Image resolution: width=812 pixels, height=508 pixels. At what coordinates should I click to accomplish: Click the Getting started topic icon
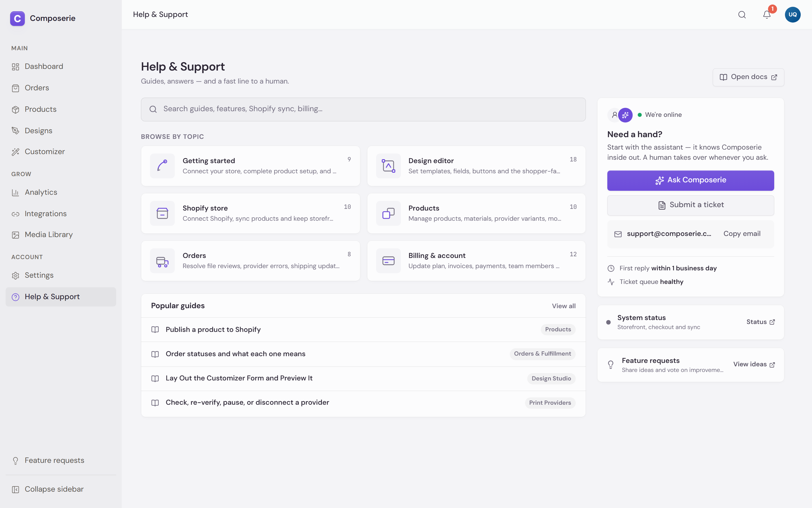point(162,166)
